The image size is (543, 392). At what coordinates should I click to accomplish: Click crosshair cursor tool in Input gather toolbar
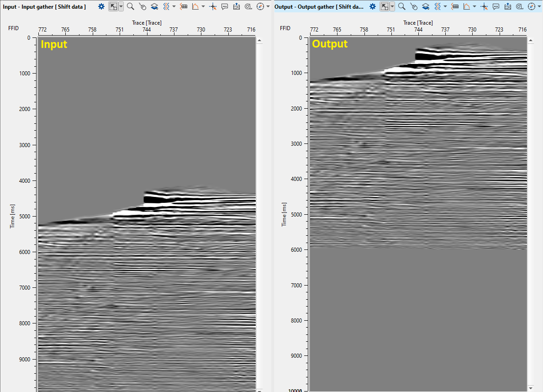(x=213, y=6)
